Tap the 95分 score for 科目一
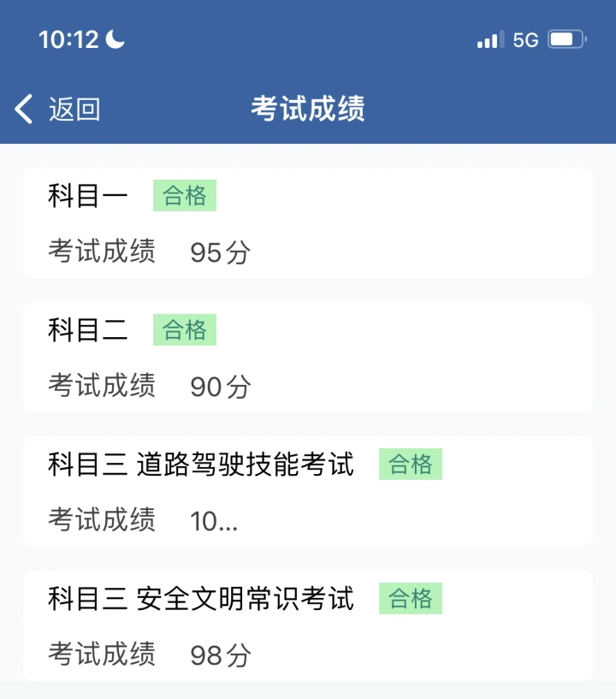 pos(221,252)
